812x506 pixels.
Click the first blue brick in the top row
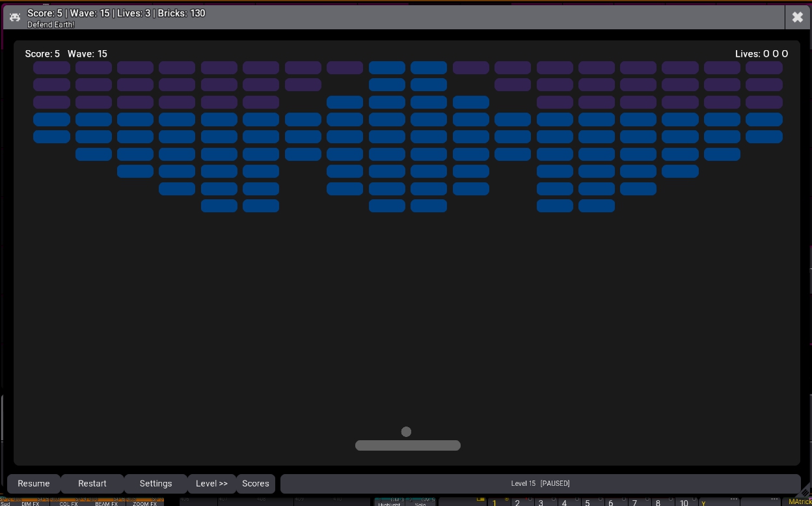(x=386, y=68)
